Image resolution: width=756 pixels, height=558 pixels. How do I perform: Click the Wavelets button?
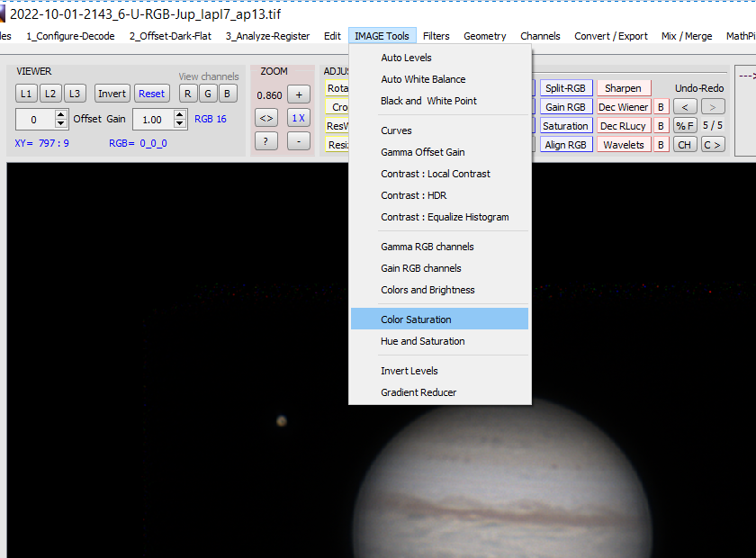tap(624, 145)
